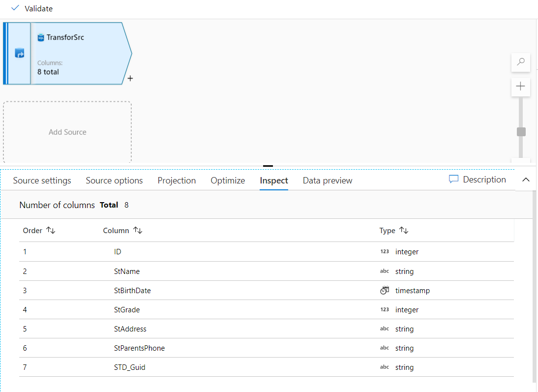
Task: Collapse the settings panel with chevron
Action: [526, 180]
